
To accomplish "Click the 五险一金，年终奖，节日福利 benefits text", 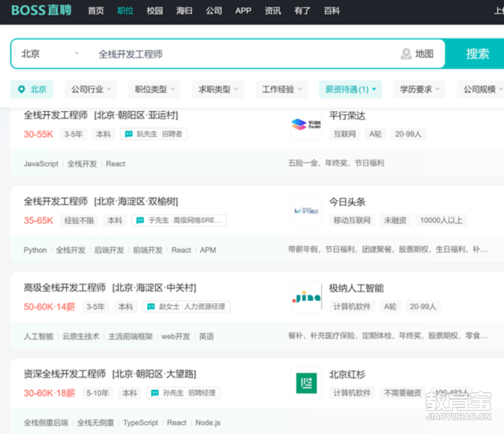I will click(x=336, y=163).
